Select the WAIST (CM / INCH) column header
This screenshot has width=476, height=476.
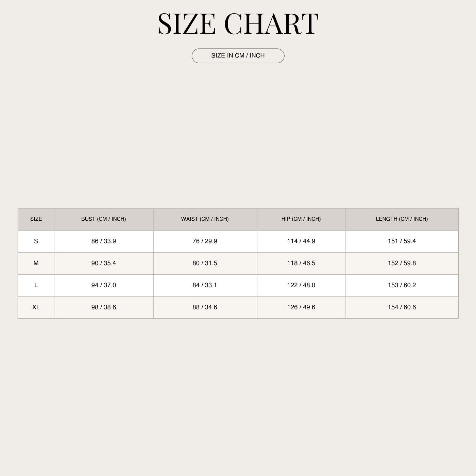point(205,219)
